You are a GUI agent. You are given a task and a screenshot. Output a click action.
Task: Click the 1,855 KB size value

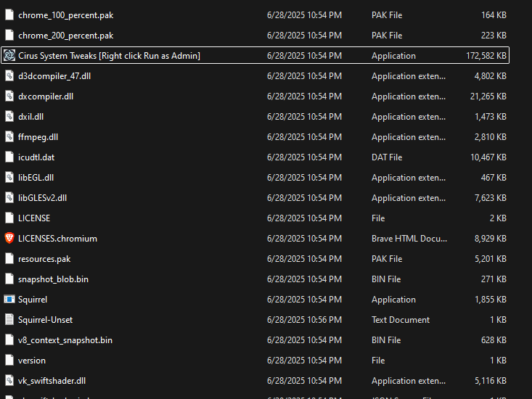coord(491,300)
